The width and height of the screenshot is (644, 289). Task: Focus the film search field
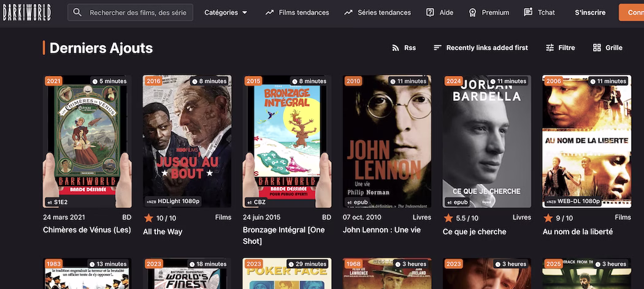[130, 12]
